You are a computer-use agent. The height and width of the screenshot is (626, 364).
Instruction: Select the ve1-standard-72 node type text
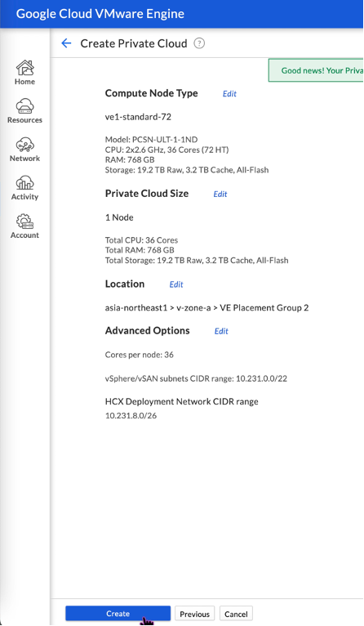[138, 117]
